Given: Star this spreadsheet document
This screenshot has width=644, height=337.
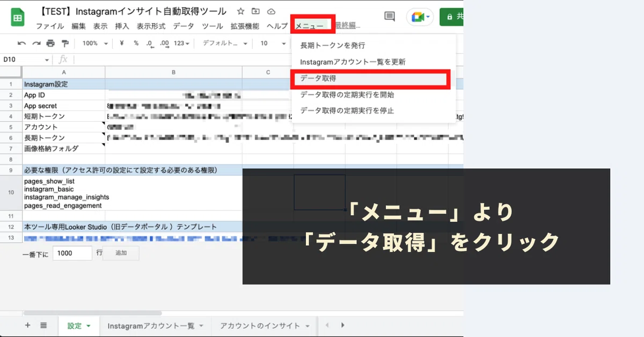Looking at the screenshot, I should click(240, 12).
